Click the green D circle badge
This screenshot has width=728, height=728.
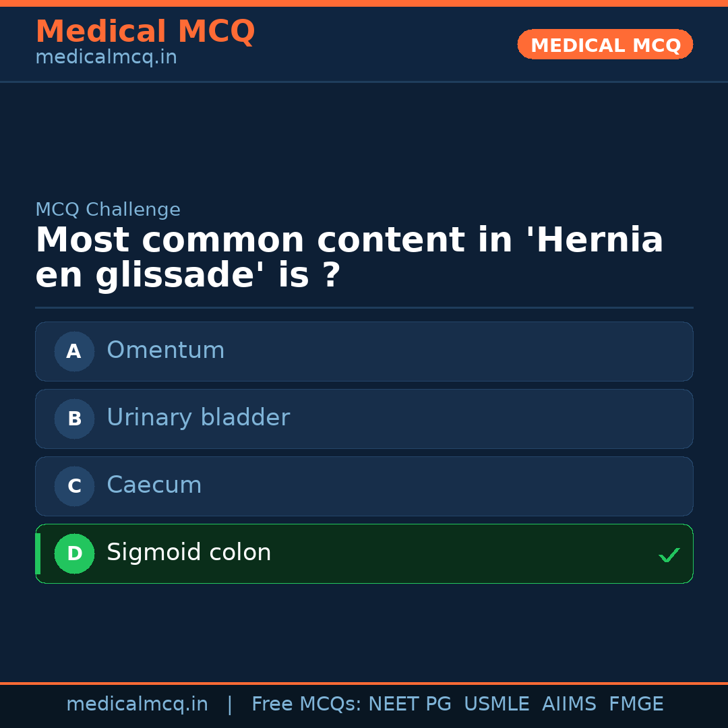click(x=74, y=553)
